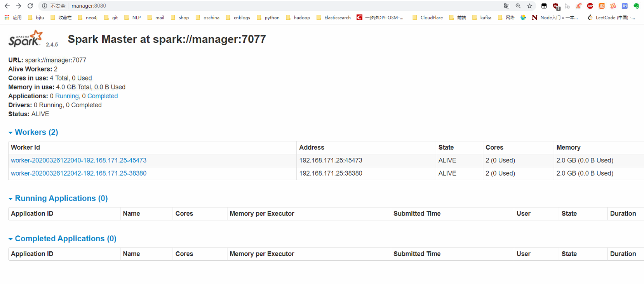Select address text 192.168.171.25:38380

coord(331,173)
